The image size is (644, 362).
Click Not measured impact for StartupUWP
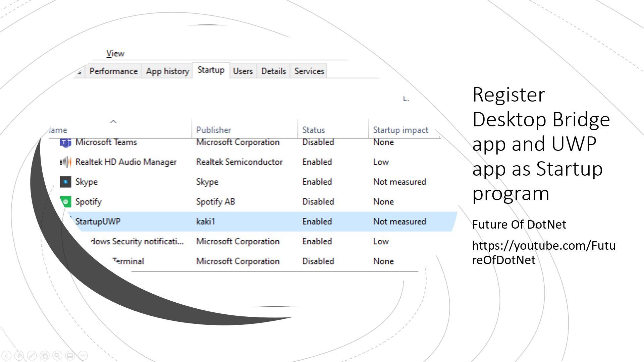[399, 222]
